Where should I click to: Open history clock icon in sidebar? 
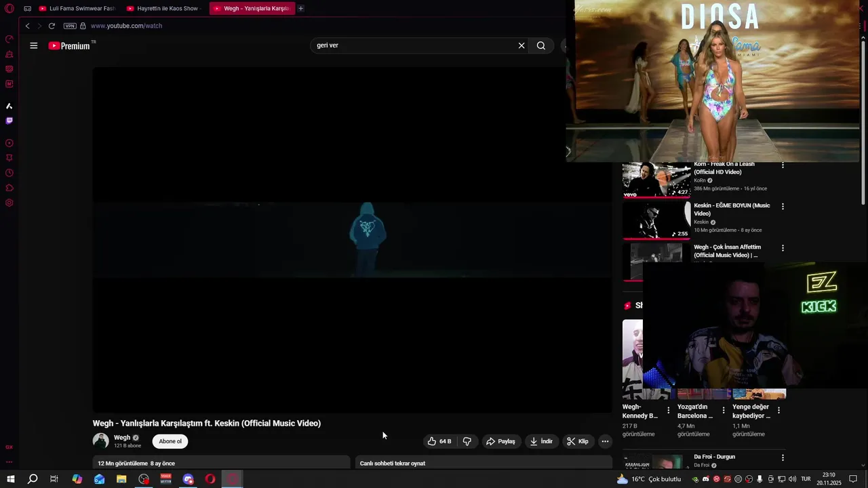pyautogui.click(x=9, y=173)
